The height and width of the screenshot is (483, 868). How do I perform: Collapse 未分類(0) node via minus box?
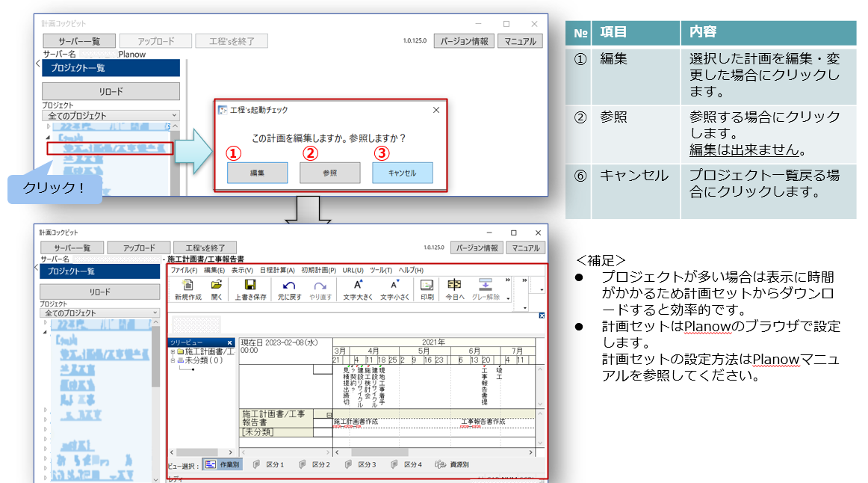[x=173, y=360]
